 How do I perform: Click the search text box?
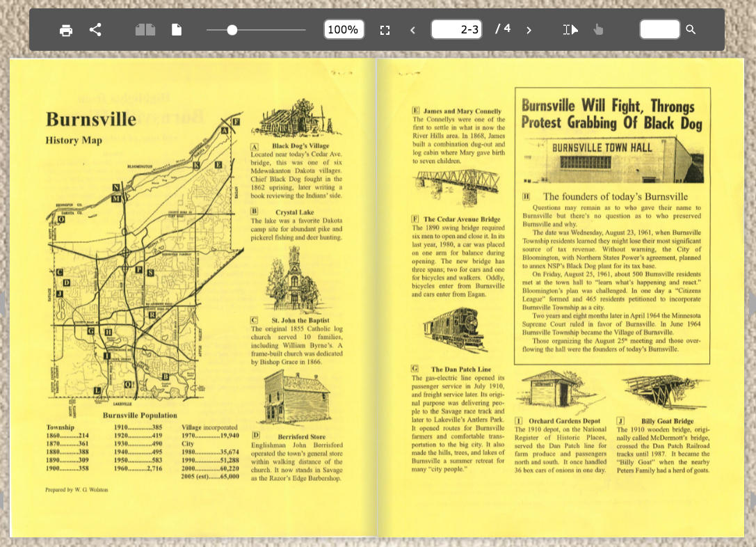(659, 30)
